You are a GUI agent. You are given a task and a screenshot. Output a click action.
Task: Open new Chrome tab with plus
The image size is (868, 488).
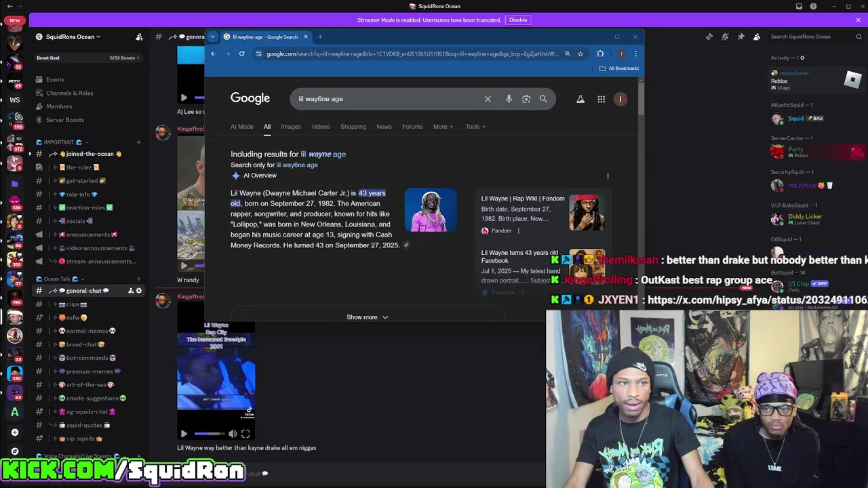point(320,37)
